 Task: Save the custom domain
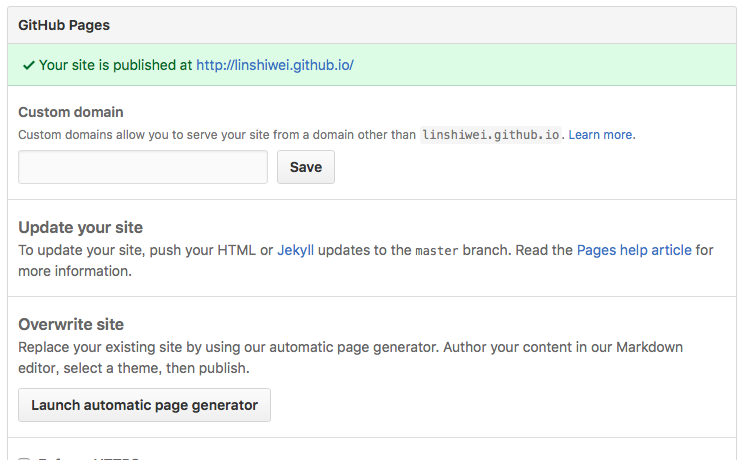click(x=306, y=167)
